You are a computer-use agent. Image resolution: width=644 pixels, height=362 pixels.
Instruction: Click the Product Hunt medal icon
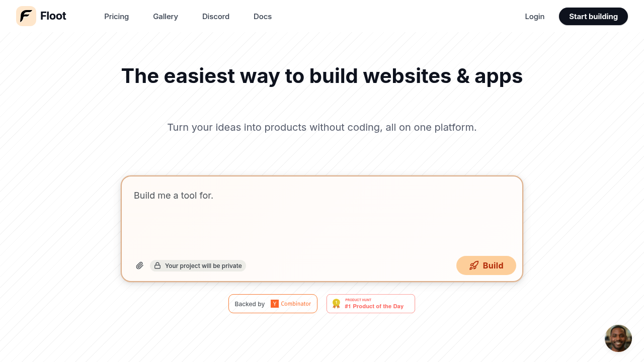point(336,304)
